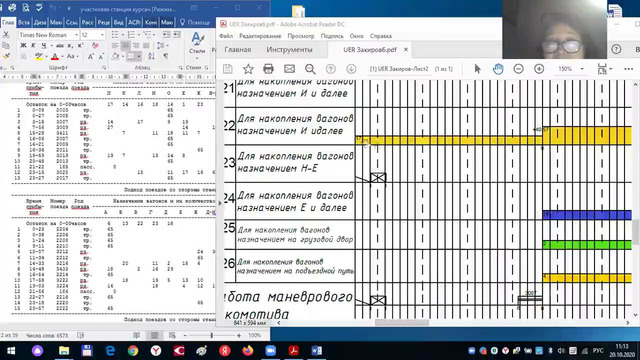Click Spelling check icon in Word quick access
Image resolution: width=640 pixels, height=360 pixels.
(x=39, y=7)
